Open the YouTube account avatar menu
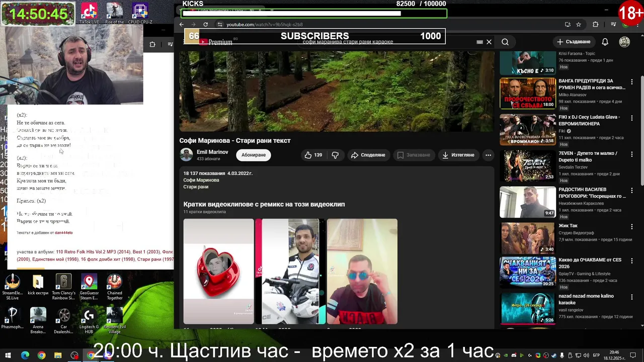Image resolution: width=644 pixels, height=362 pixels. pos(624,42)
